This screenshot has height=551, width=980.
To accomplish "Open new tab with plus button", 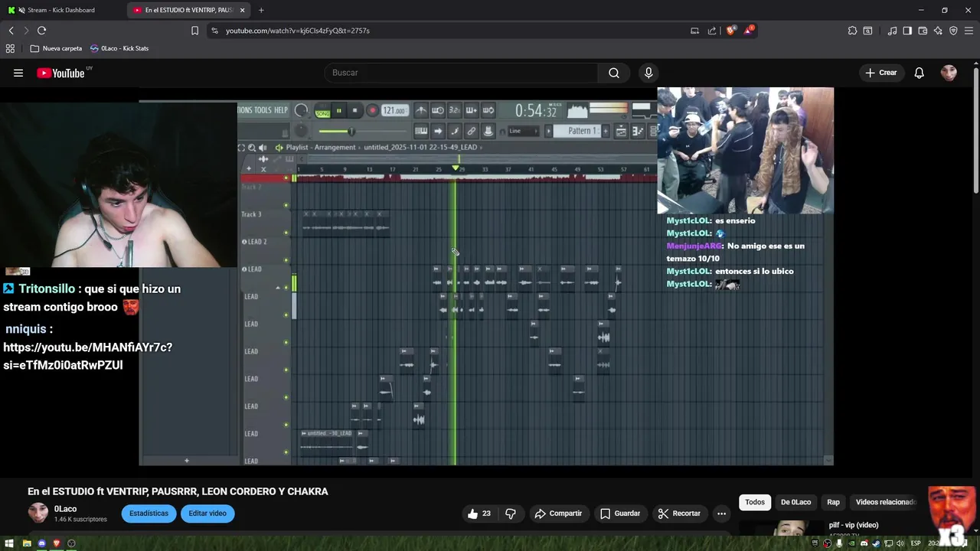I will (x=261, y=10).
